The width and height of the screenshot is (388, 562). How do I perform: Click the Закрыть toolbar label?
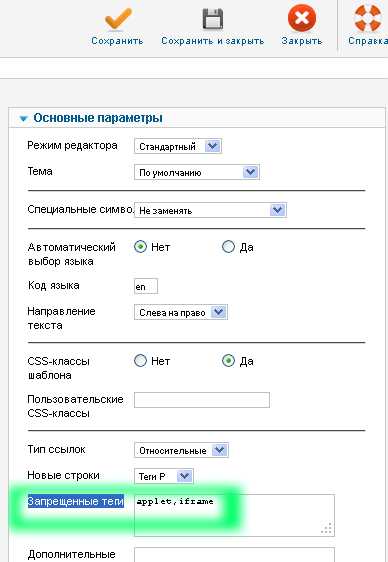coord(302,41)
